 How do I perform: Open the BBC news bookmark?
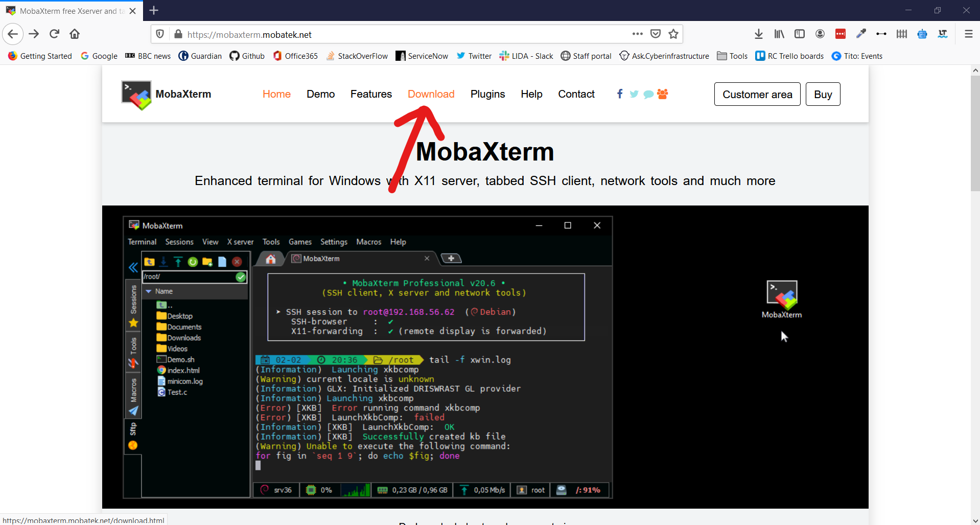[x=148, y=56]
